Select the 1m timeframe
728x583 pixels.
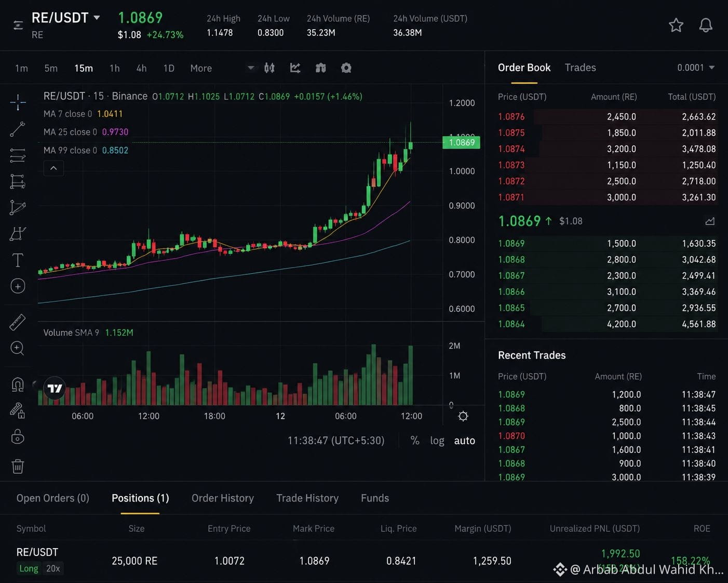click(21, 68)
